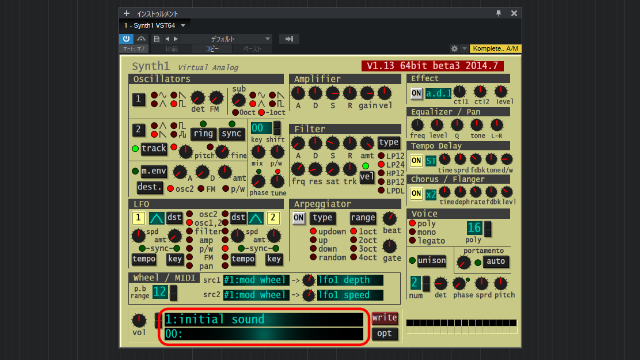The height and width of the screenshot is (360, 640).
Task: Select LFO 1 triangle waveform icon
Action: pyautogui.click(x=156, y=218)
